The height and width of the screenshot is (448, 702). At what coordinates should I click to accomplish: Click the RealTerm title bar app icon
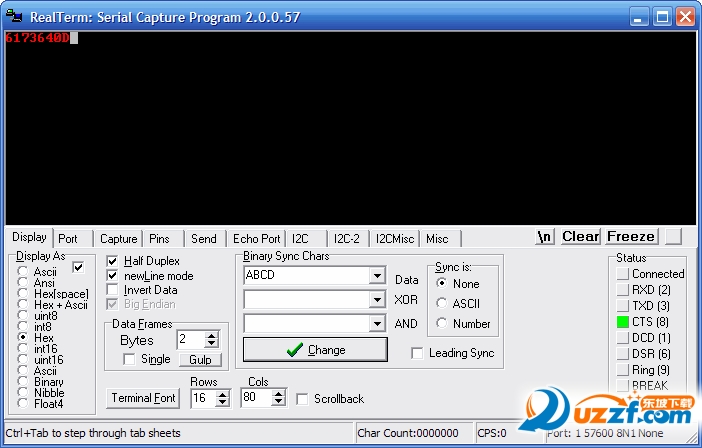[14, 16]
